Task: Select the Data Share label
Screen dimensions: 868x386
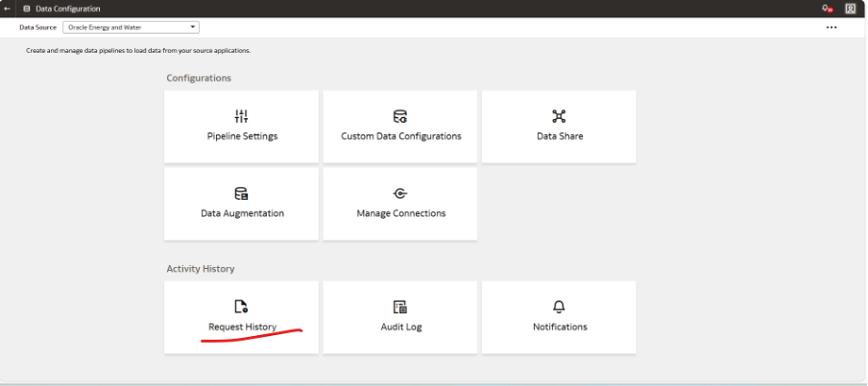Action: point(559,136)
